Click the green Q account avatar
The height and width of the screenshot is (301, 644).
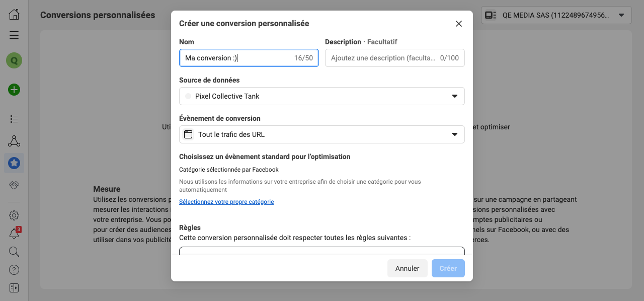pyautogui.click(x=14, y=61)
